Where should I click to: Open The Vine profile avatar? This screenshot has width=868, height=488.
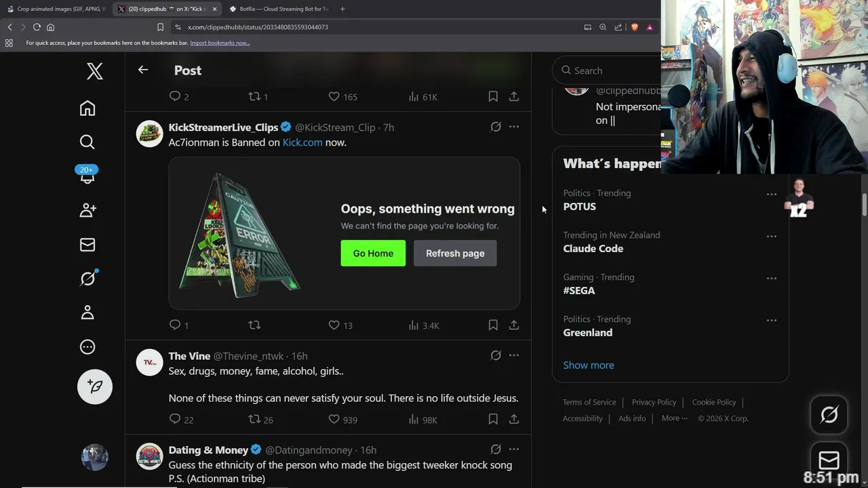coord(149,363)
